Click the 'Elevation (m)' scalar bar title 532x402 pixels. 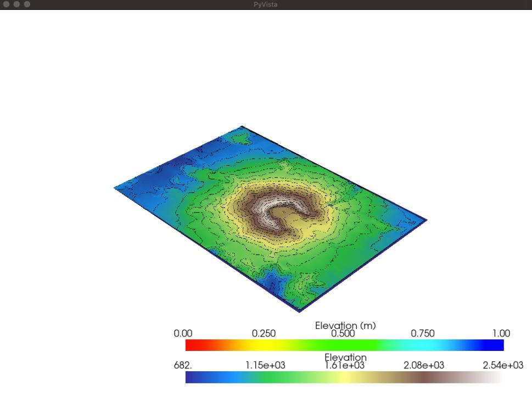coord(345,326)
